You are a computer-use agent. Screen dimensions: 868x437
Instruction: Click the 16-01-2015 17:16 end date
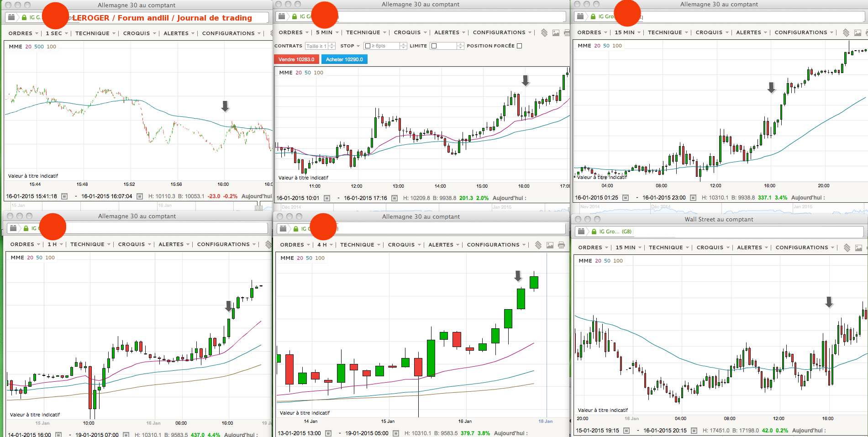pos(365,198)
